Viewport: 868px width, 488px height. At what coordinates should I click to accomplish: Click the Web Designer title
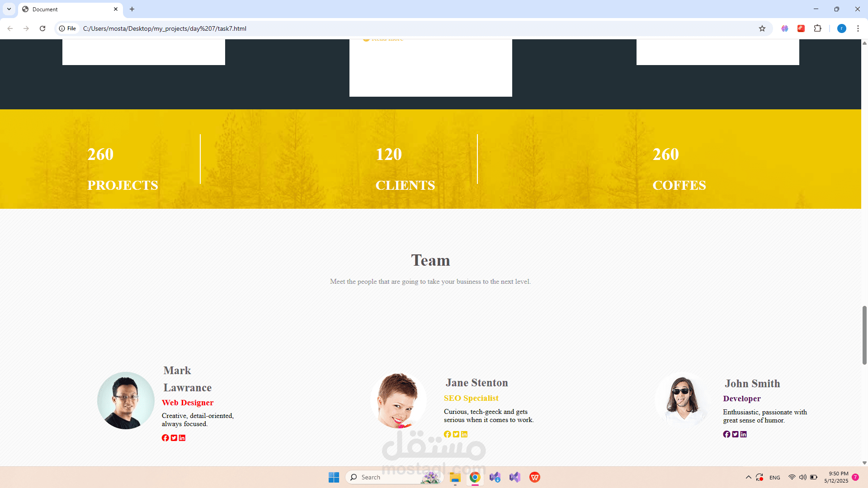(x=188, y=403)
